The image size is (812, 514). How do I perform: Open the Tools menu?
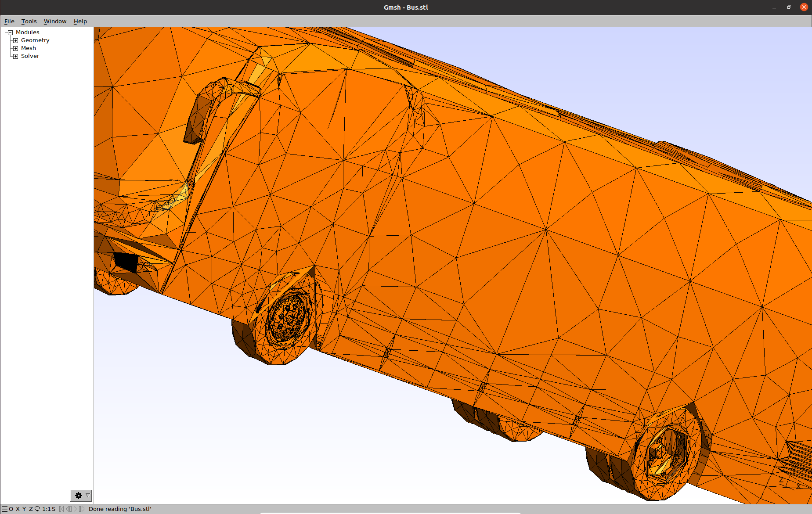coord(29,21)
